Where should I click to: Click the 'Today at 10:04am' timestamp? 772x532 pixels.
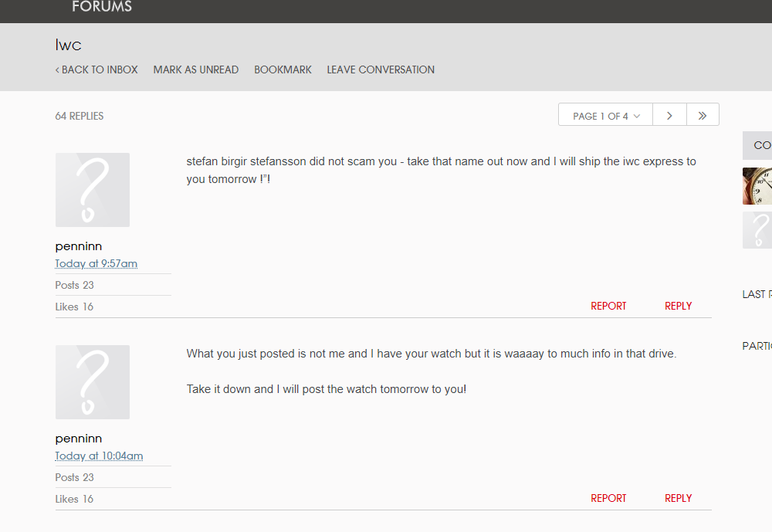pos(99,456)
